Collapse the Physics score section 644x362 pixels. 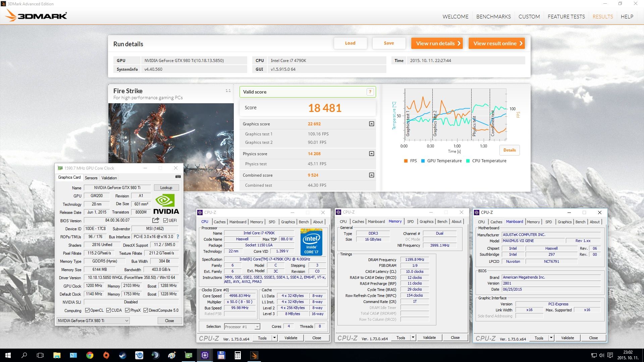click(x=371, y=154)
